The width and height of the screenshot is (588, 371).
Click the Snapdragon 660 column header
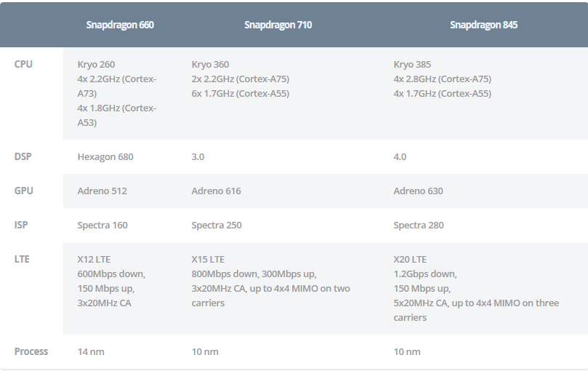pos(120,25)
